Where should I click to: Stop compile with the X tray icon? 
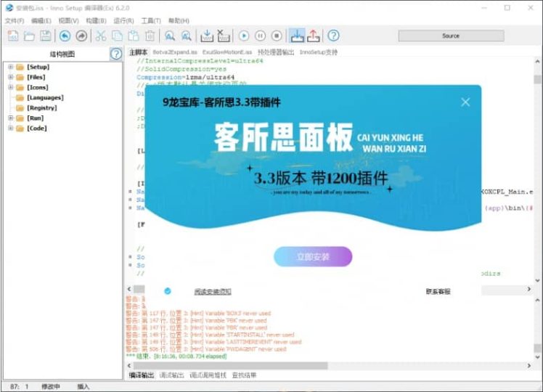[224, 36]
